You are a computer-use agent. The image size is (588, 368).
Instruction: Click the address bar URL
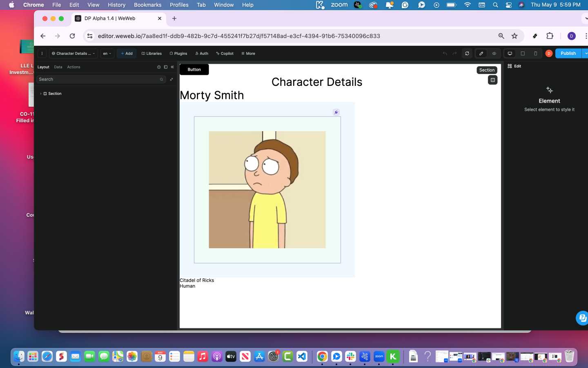click(239, 36)
